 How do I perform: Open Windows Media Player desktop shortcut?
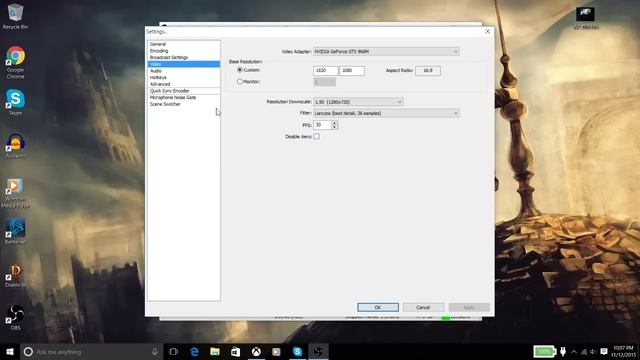pos(16,193)
